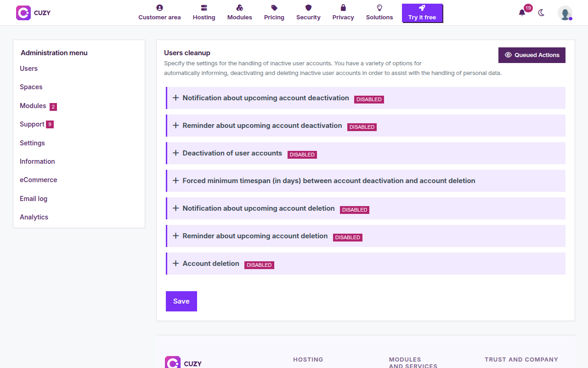588x368 pixels.
Task: Click the CUZY logo in the header
Action: click(x=33, y=13)
